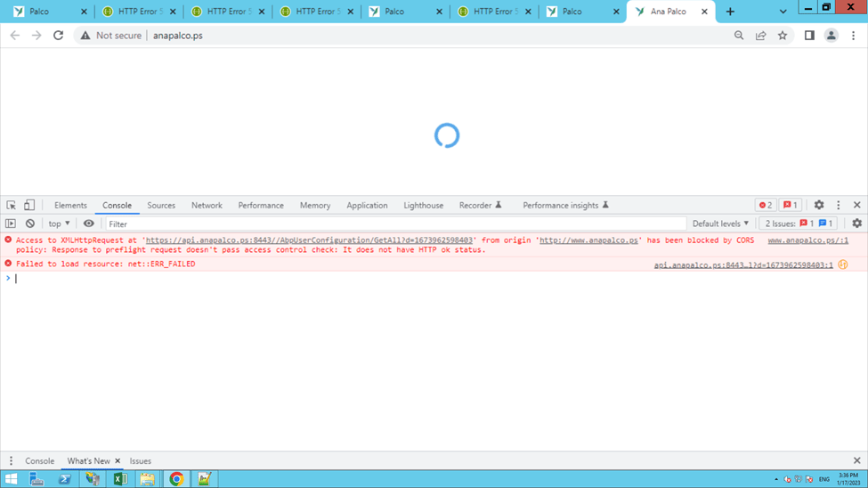Click the Chrome icon in the taskbar

click(x=176, y=479)
